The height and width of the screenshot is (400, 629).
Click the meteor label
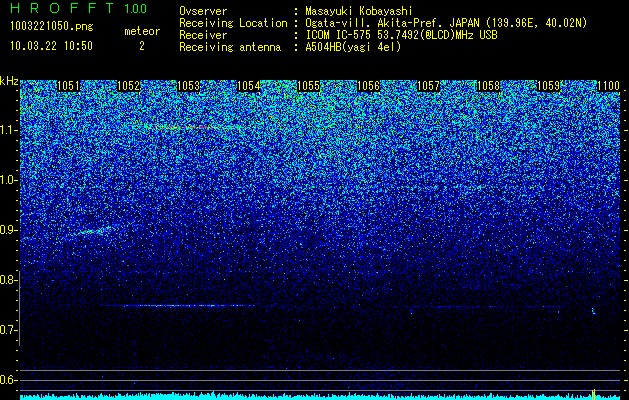(142, 31)
